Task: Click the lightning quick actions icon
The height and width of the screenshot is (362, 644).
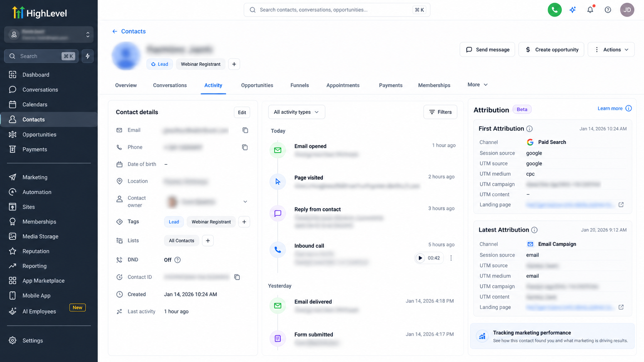Action: point(87,56)
